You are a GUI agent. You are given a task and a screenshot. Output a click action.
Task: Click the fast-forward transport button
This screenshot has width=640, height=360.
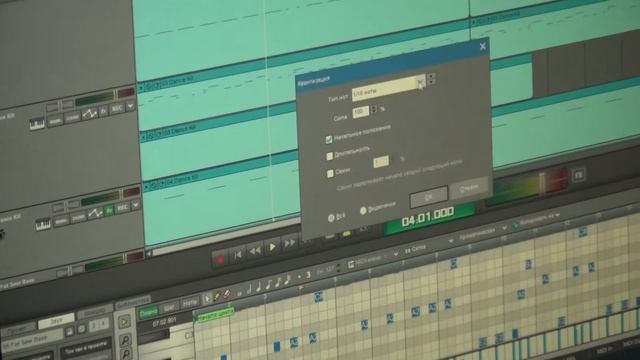pyautogui.click(x=290, y=243)
